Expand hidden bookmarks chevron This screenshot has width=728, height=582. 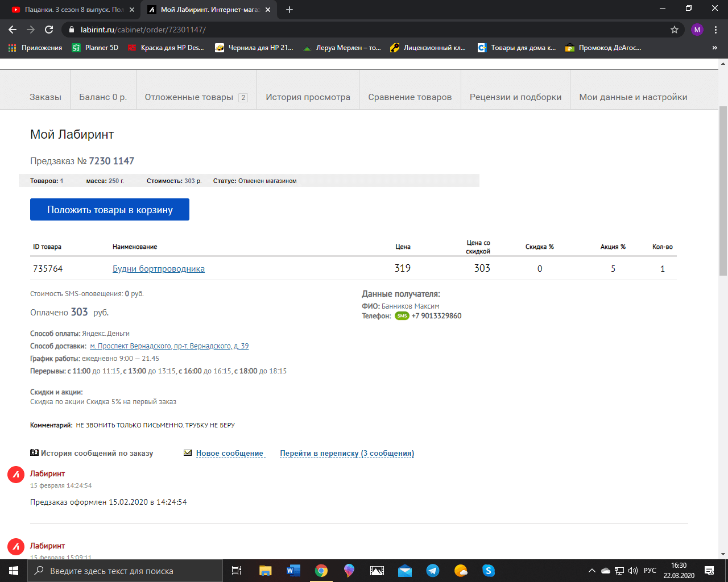[715, 48]
